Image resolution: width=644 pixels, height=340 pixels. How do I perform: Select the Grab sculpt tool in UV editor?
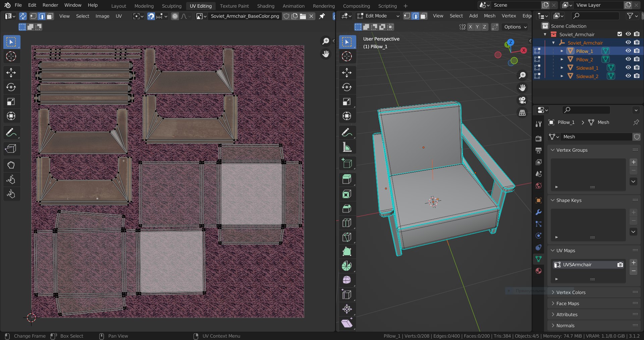(x=11, y=165)
